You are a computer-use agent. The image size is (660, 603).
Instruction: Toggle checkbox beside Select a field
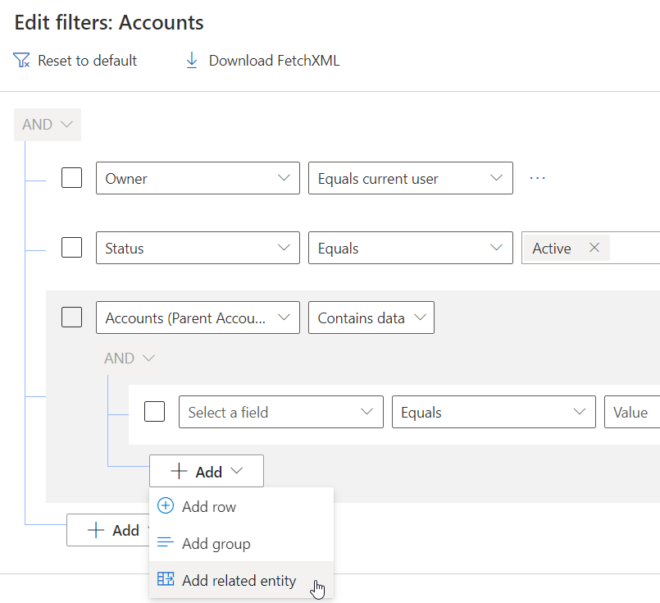pyautogui.click(x=154, y=412)
